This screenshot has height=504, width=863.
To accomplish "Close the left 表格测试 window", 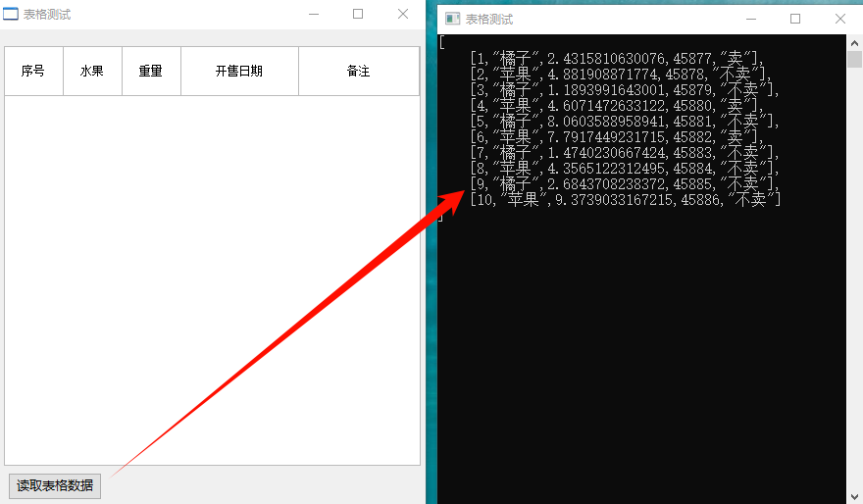I will click(403, 14).
